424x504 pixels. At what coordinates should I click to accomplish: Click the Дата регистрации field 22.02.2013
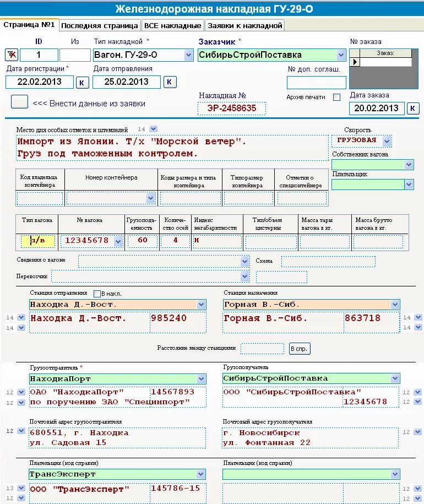pos(40,82)
